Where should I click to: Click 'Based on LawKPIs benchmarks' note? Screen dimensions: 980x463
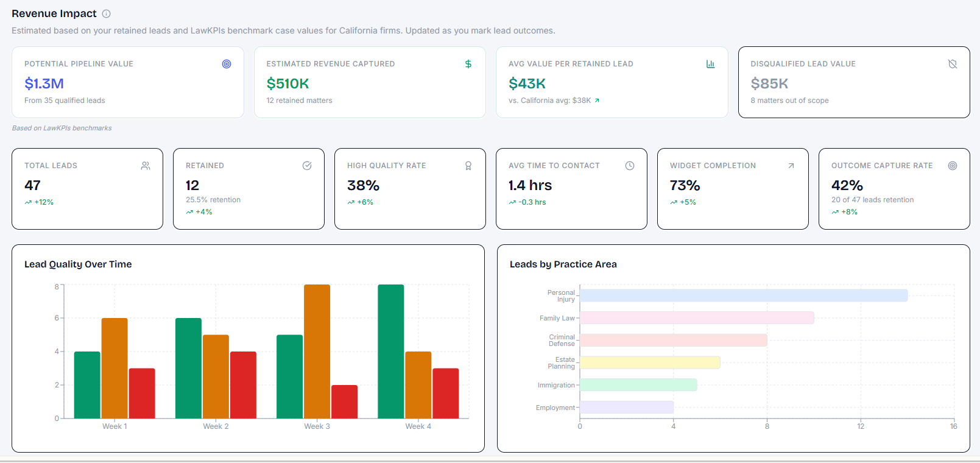[62, 128]
